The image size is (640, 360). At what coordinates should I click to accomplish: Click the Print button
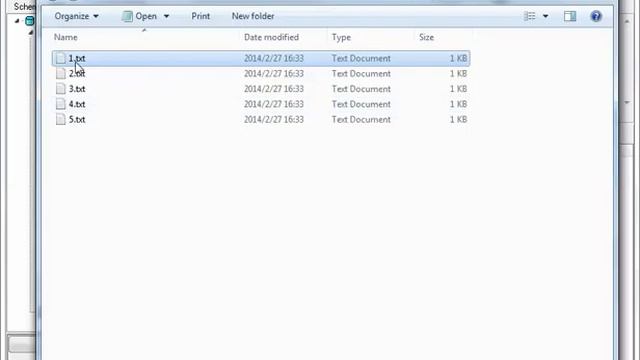(x=200, y=16)
